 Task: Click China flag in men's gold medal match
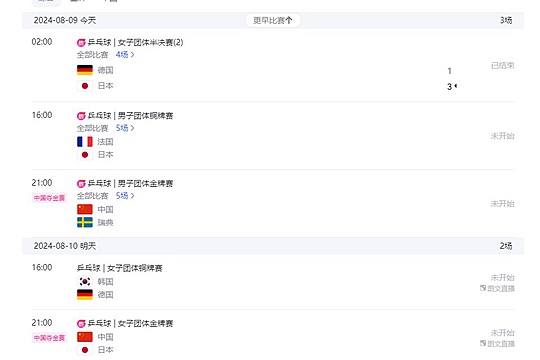pyautogui.click(x=85, y=209)
